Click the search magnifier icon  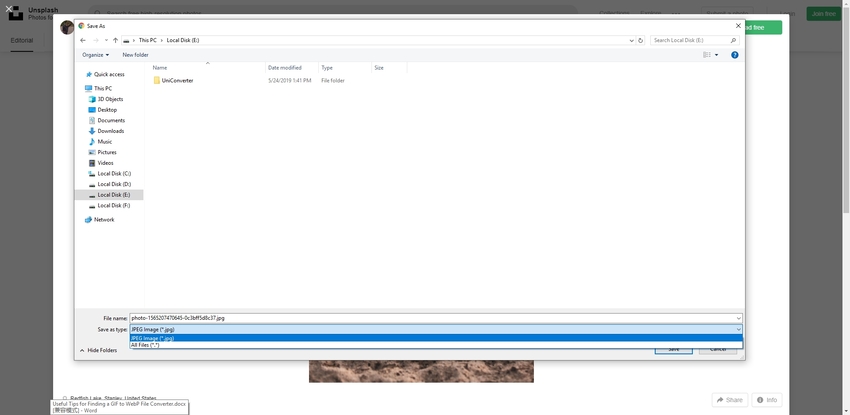[734, 40]
